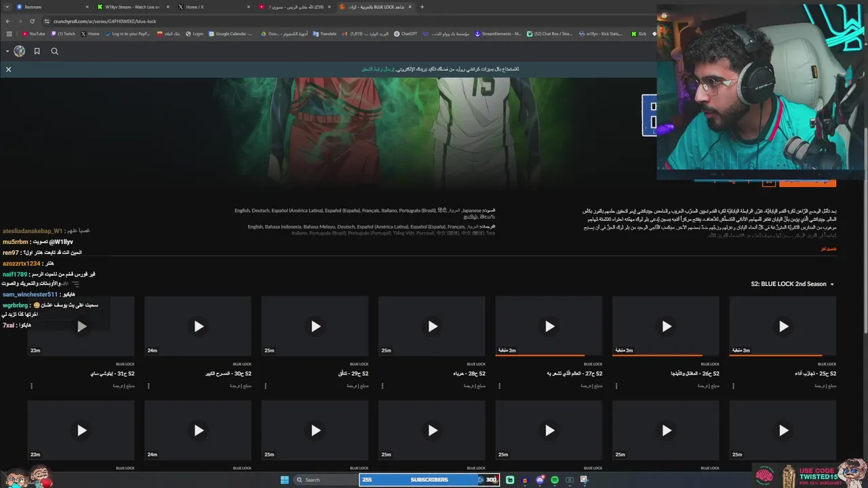Play episode S2 E26 thumbnail
Viewport: 868px width, 488px height.
point(667,326)
